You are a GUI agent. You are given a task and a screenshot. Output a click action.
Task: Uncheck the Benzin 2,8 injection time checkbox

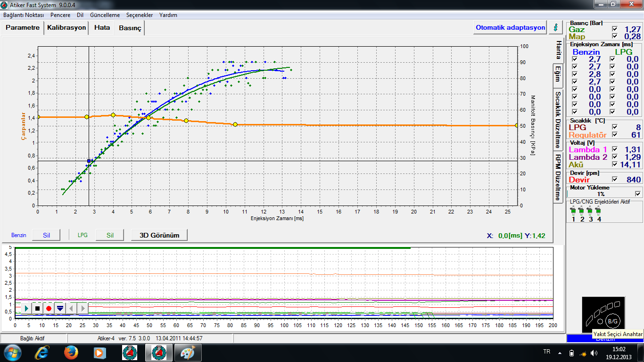pyautogui.click(x=574, y=74)
